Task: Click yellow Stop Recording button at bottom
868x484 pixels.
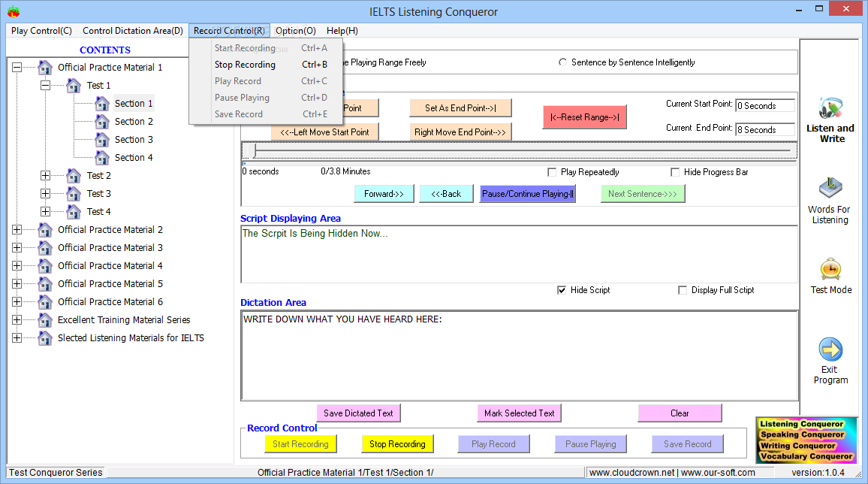Action: tap(397, 444)
